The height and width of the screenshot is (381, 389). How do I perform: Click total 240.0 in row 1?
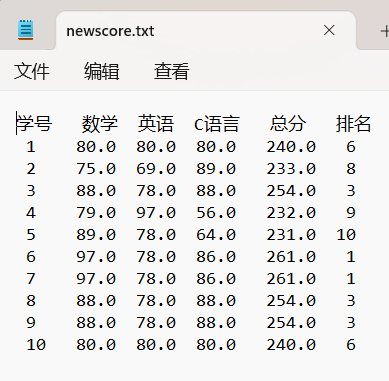point(291,147)
